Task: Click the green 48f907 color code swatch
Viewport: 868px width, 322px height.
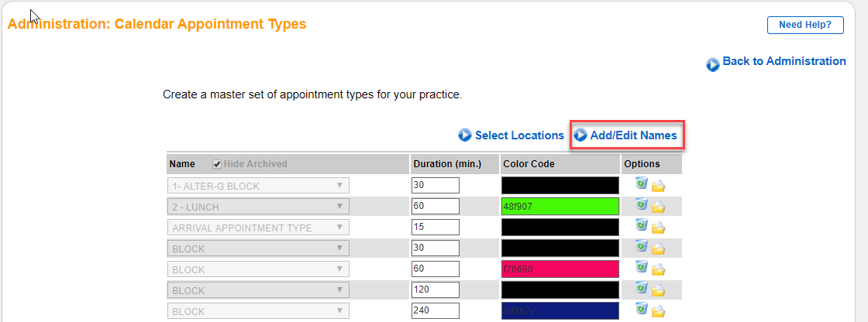Action: (x=560, y=207)
